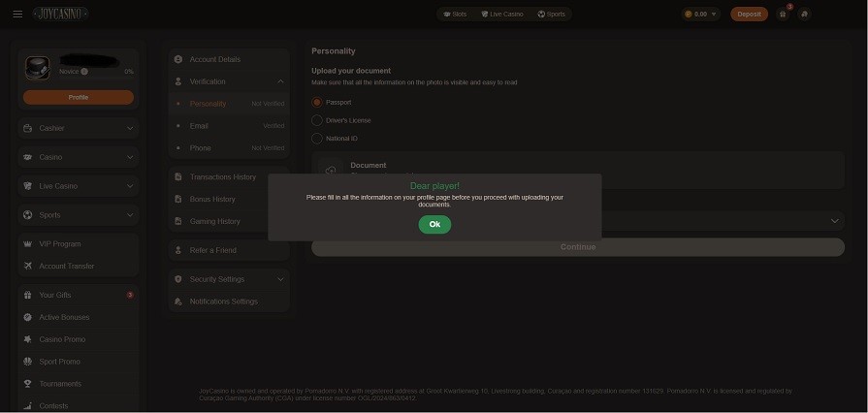
Task: Expand the Sports sidebar section chevron
Action: pos(130,215)
